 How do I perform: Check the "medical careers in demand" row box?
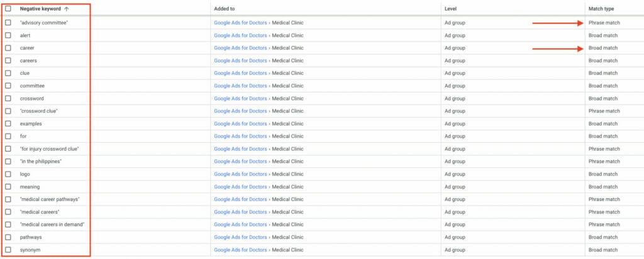[x=8, y=224]
